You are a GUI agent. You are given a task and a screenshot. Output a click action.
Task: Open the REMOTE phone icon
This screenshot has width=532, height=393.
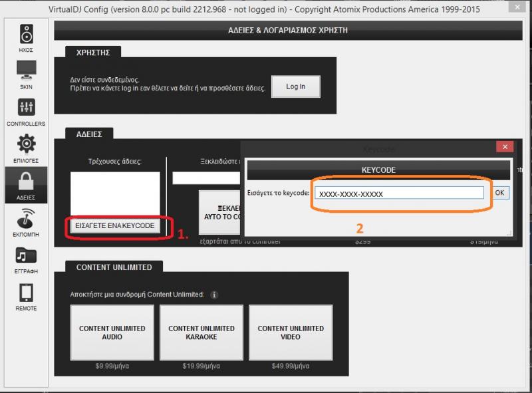[x=26, y=293]
